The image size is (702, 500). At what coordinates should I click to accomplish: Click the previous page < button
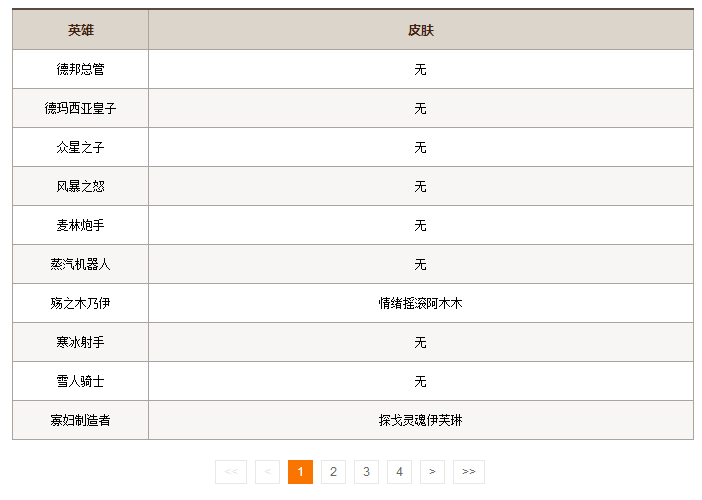coord(267,471)
